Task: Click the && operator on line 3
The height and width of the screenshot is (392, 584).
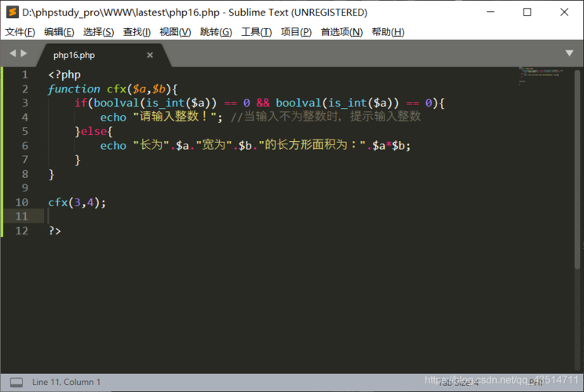Action: [x=263, y=103]
